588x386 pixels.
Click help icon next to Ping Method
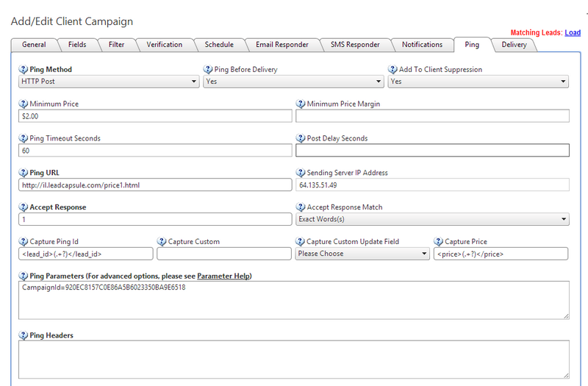(x=24, y=70)
